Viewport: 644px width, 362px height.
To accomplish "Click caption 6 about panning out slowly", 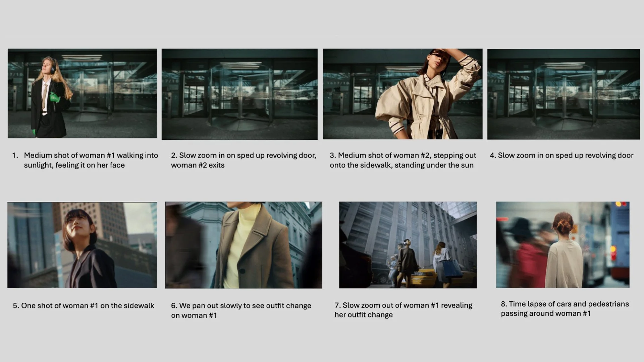I will tap(241, 310).
